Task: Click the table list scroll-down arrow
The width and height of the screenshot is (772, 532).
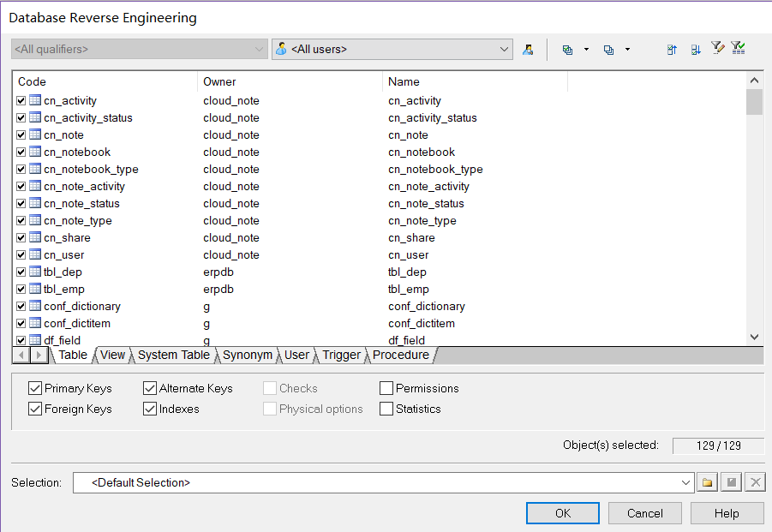Action: click(x=754, y=338)
